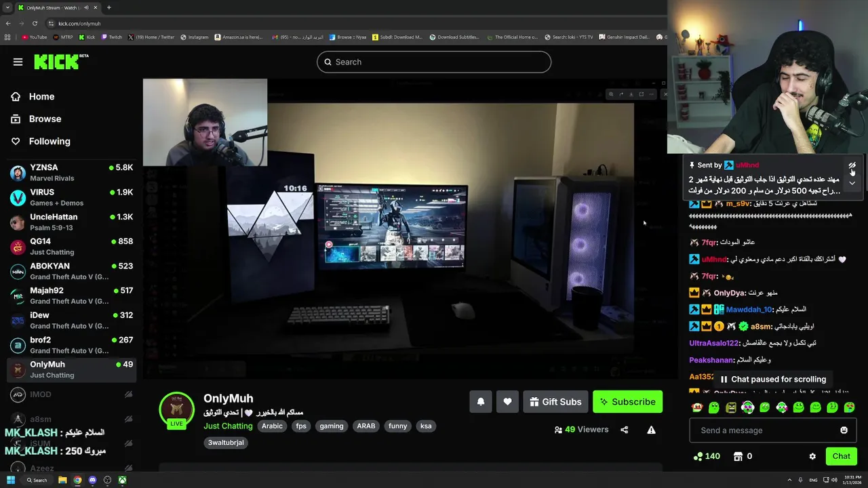Click the OnlyMuh channel name heading
868x488 pixels.
[229, 399]
